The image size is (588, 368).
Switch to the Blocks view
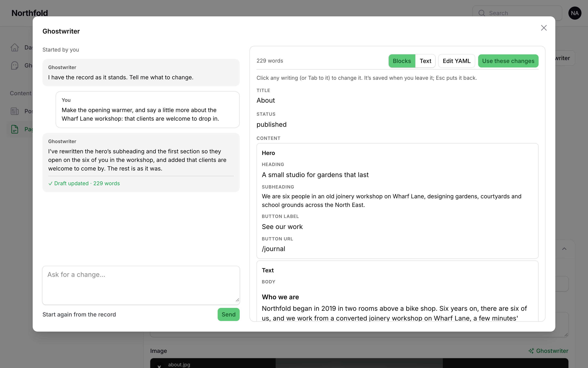(x=402, y=61)
